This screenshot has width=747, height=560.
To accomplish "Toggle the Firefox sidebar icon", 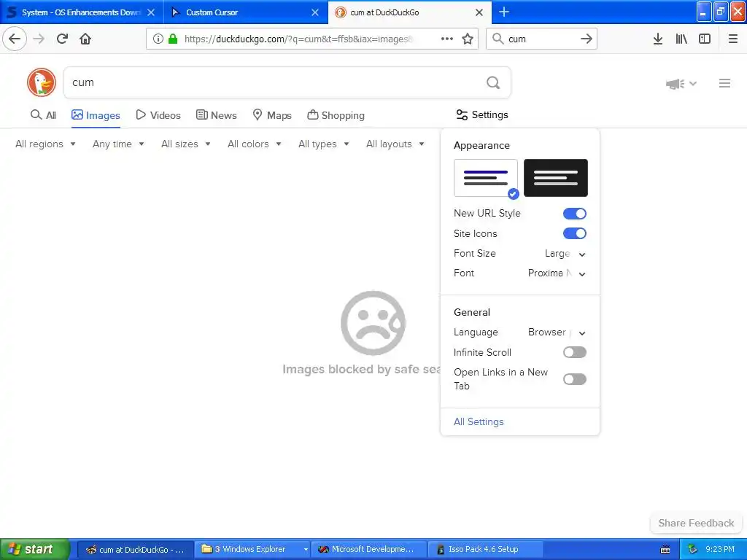I will click(x=705, y=39).
